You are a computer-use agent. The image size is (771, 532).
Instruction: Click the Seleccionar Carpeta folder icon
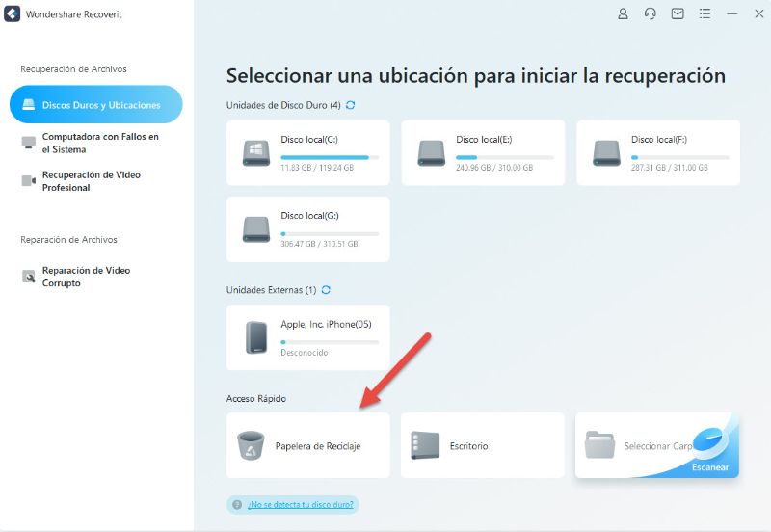tap(599, 444)
